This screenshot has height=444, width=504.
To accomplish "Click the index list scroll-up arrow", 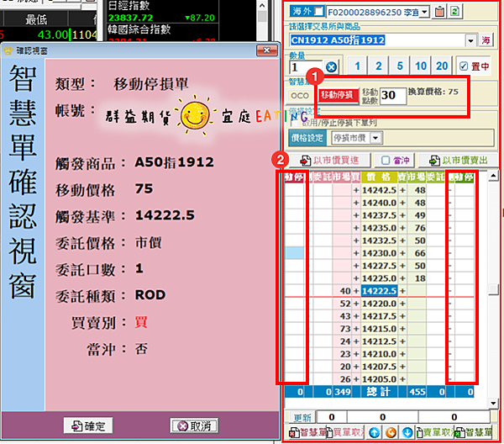I will point(262,6).
